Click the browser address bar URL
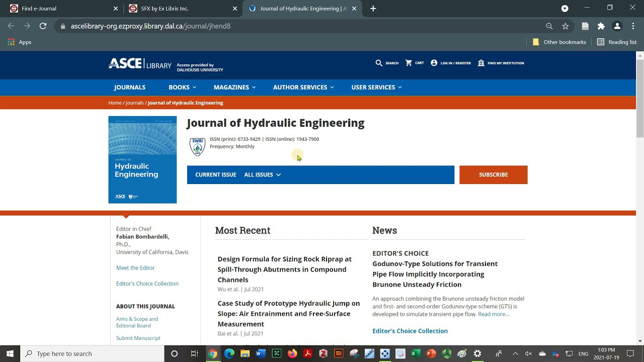644x362 pixels. point(151,26)
